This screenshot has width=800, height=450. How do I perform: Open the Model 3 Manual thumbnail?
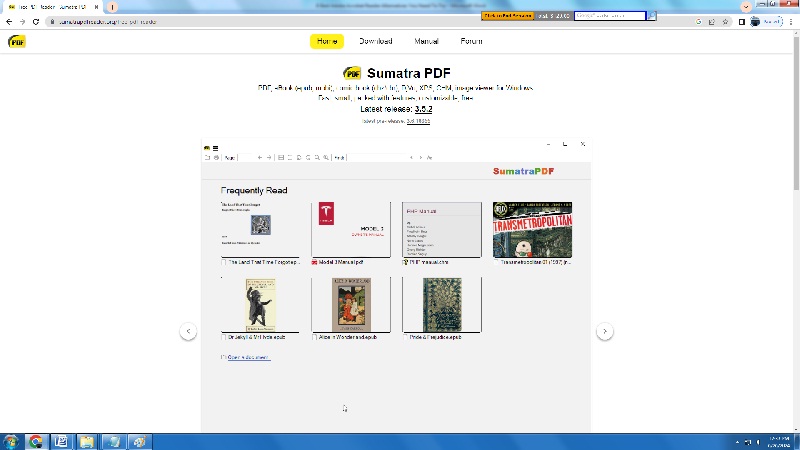(351, 230)
